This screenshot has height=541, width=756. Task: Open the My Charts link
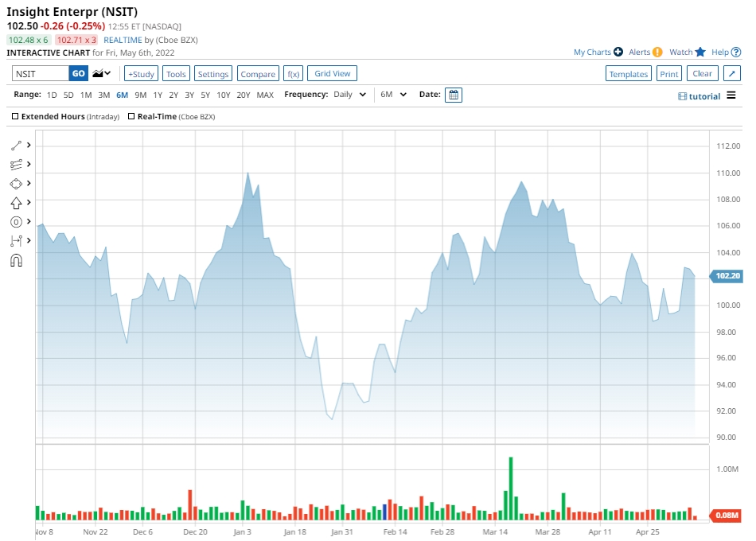(x=592, y=52)
